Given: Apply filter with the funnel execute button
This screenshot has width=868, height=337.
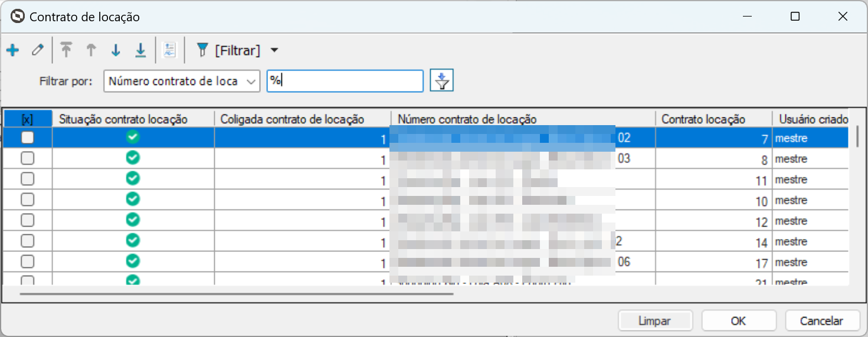Looking at the screenshot, I should point(441,81).
